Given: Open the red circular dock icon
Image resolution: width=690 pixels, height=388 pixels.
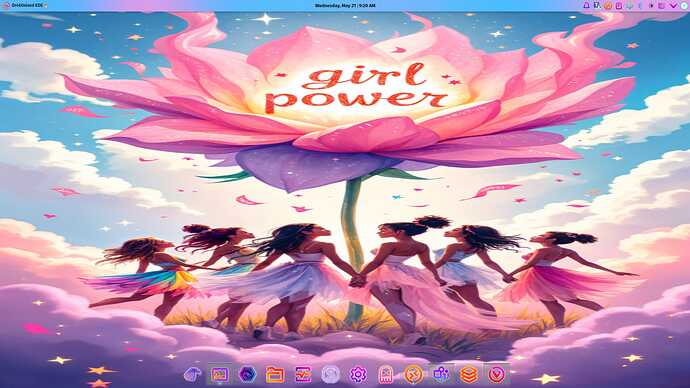Looking at the screenshot, I should click(x=496, y=375).
